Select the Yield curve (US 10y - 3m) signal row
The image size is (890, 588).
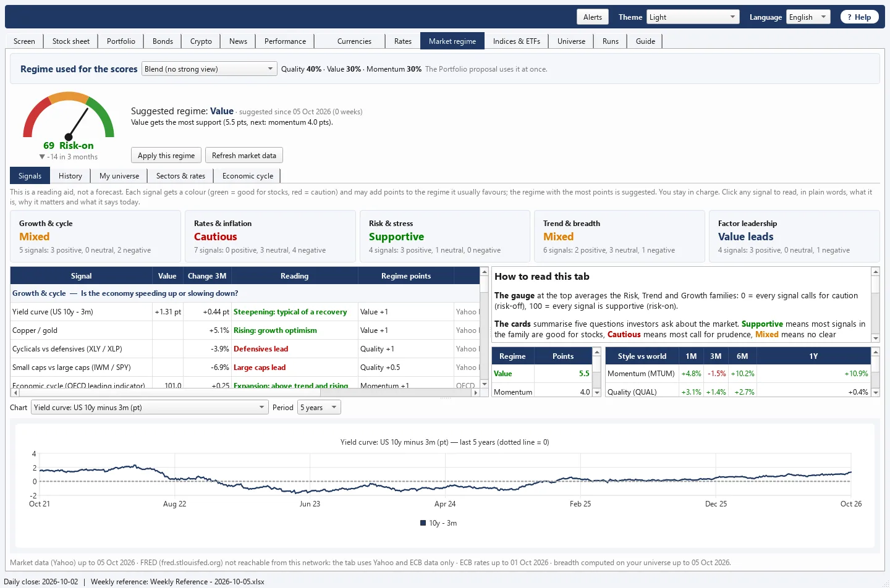245,312
